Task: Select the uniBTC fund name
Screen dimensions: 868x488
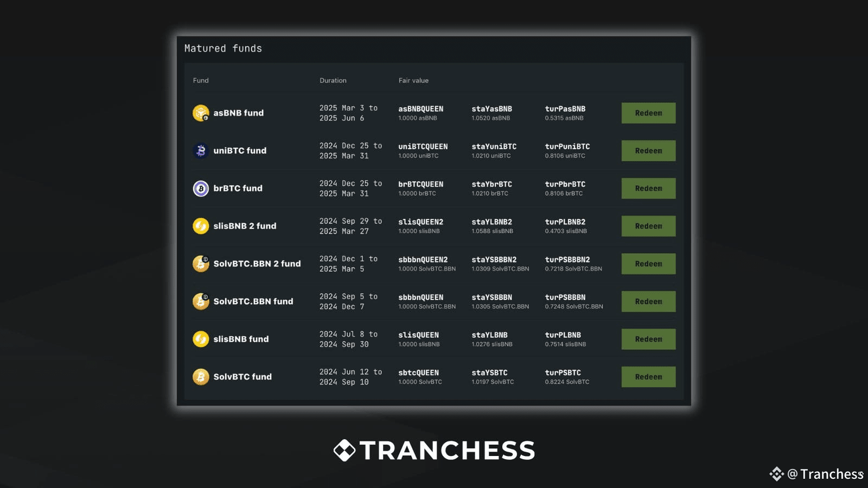Action: pyautogui.click(x=240, y=151)
